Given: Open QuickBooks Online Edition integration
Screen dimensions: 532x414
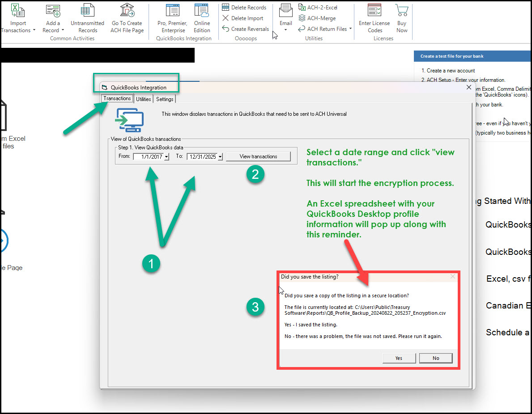Looking at the screenshot, I should [202, 19].
